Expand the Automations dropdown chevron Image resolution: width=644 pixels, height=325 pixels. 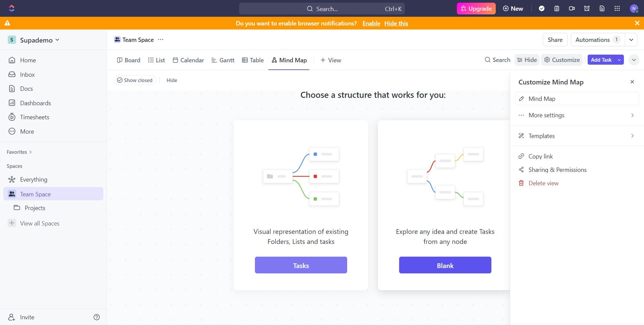pyautogui.click(x=631, y=40)
